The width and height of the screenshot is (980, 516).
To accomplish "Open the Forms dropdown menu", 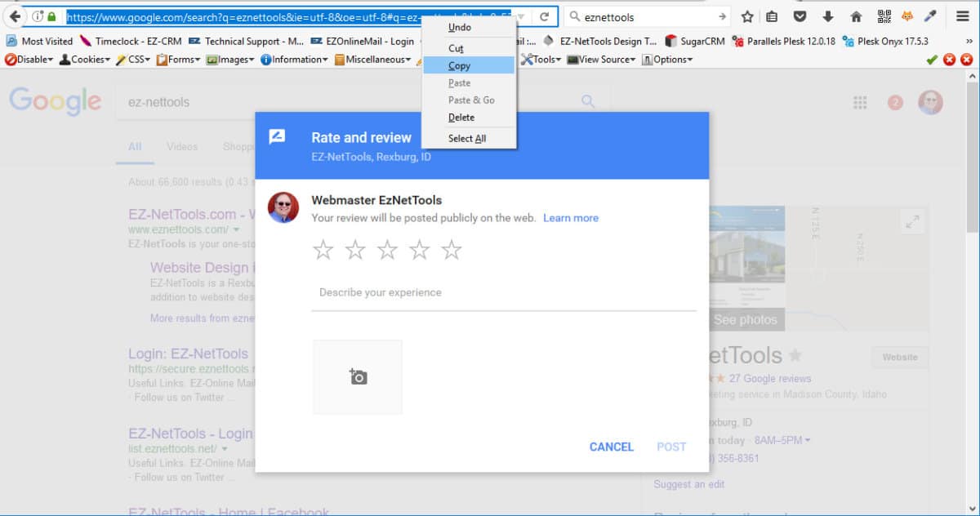I will (178, 60).
